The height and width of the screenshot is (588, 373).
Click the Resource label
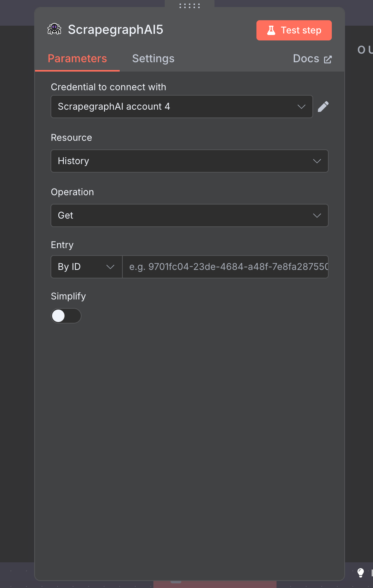tap(71, 138)
